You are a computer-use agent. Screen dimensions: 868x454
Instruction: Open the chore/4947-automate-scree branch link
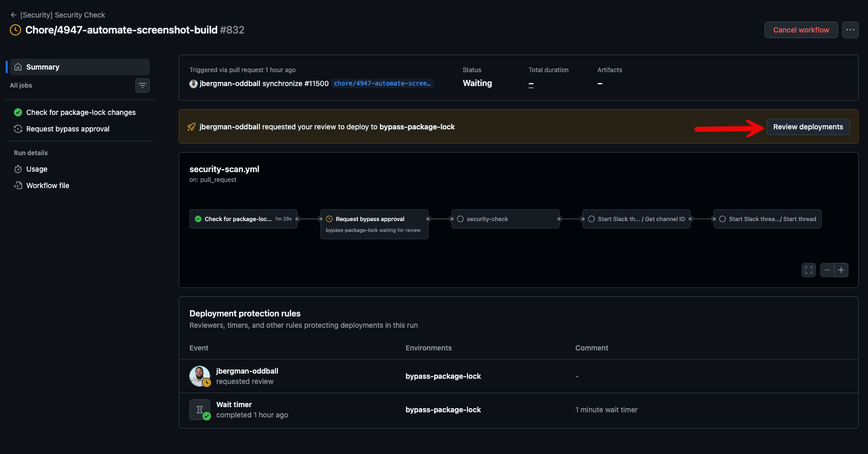382,83
